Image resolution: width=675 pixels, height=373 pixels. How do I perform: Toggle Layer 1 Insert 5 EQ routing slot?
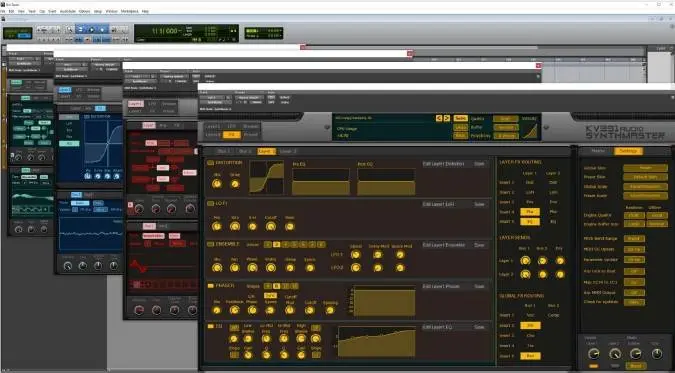click(530, 222)
